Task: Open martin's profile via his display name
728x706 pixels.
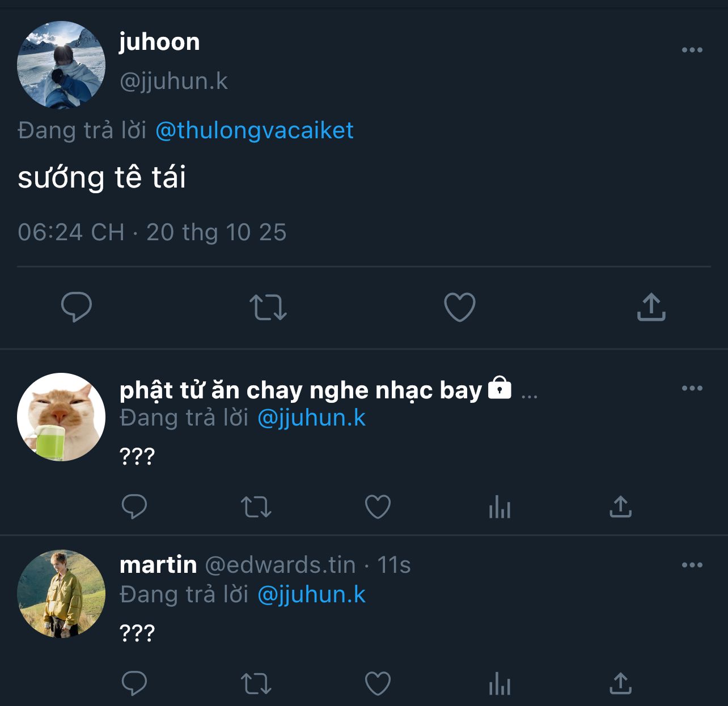Action: click(158, 565)
